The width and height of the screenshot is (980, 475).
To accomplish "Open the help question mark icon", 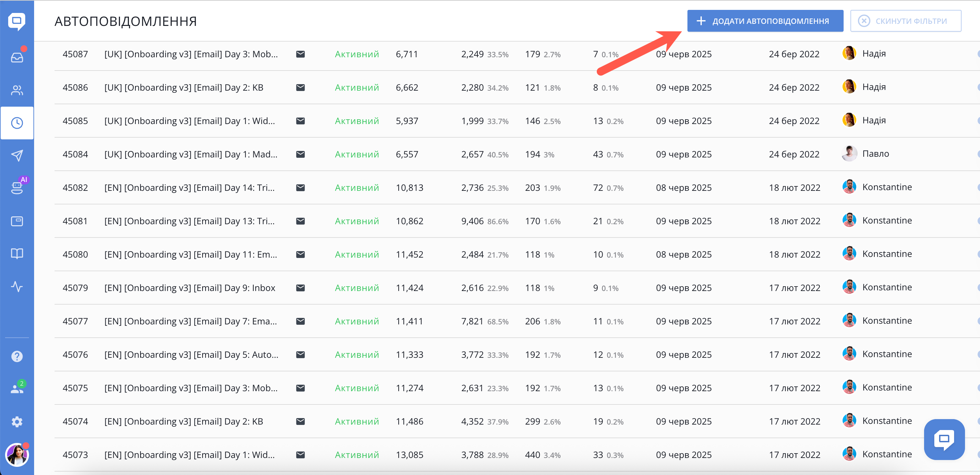I will (17, 356).
